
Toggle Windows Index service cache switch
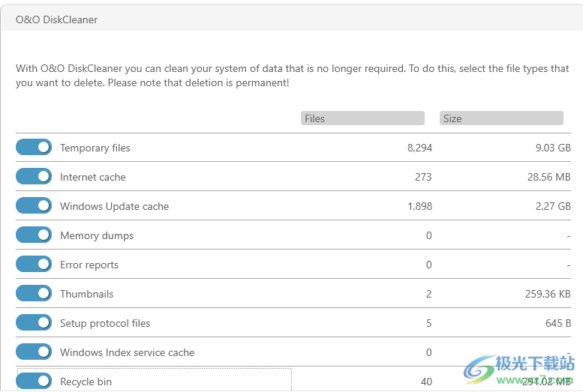(34, 352)
